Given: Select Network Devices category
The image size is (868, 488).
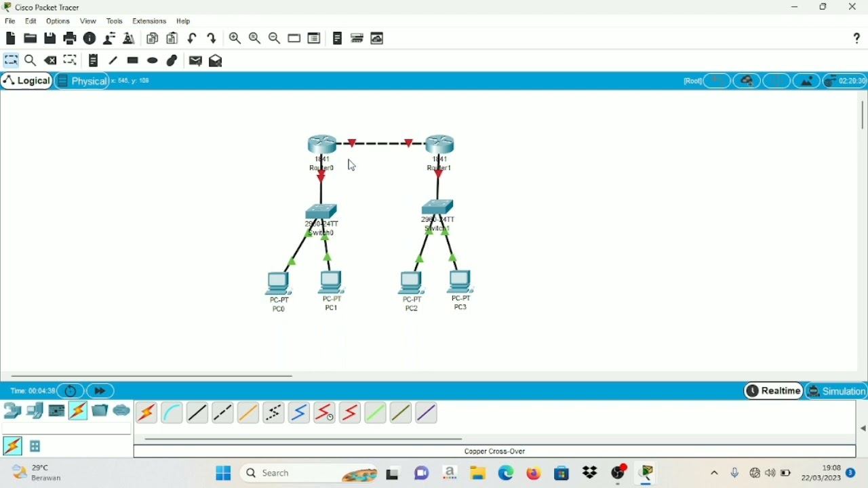Looking at the screenshot, I should pyautogui.click(x=12, y=411).
